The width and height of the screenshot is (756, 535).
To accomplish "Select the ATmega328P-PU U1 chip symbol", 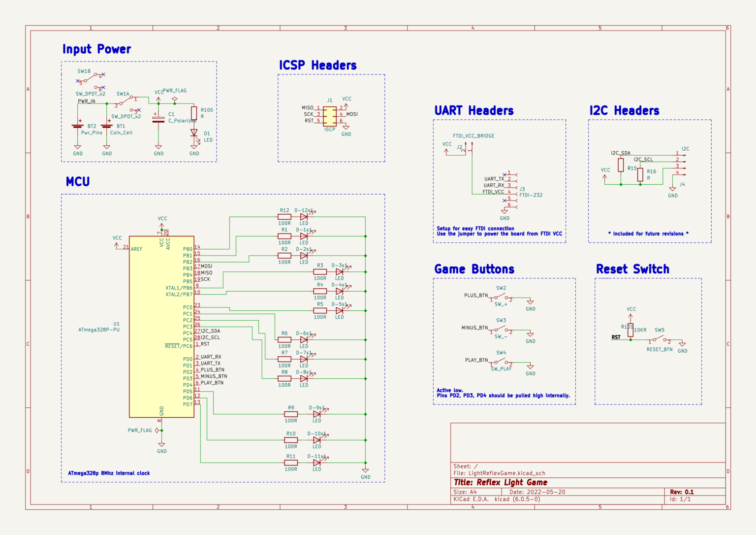I will pyautogui.click(x=161, y=327).
